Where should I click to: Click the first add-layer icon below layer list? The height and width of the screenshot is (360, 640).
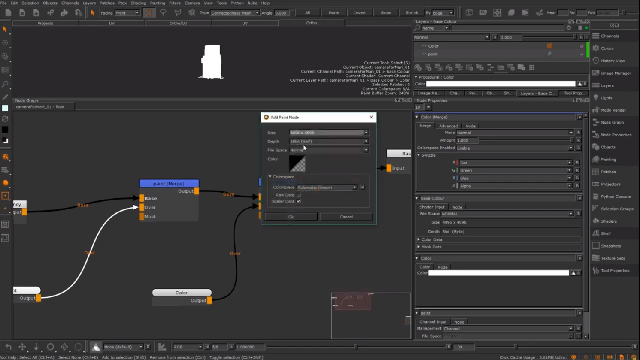click(x=418, y=67)
